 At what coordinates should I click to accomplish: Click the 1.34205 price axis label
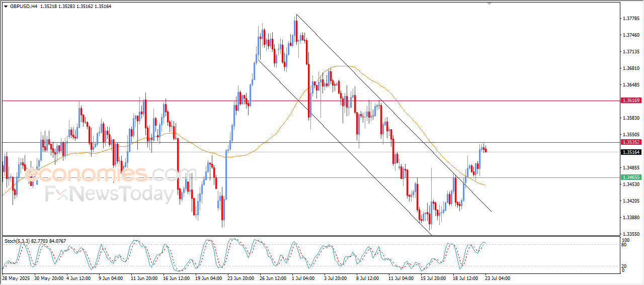pos(631,201)
